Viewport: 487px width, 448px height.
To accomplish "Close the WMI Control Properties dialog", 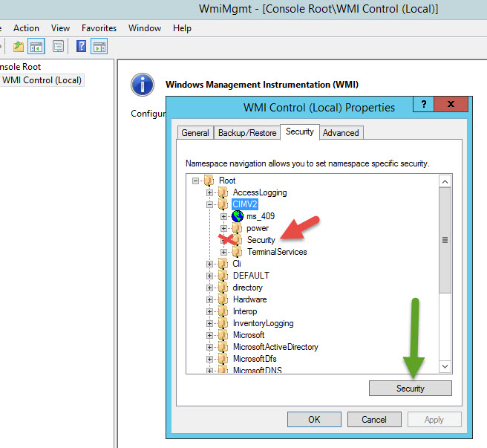I will [451, 104].
